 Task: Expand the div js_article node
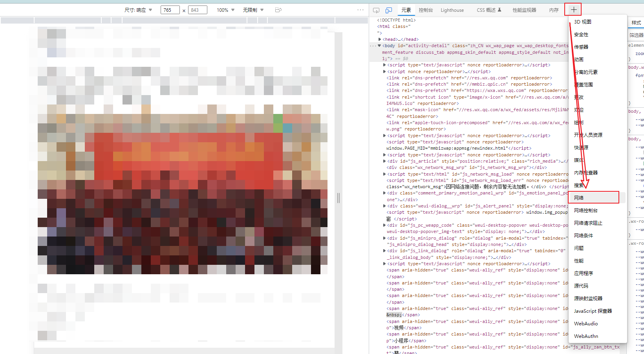(x=384, y=161)
